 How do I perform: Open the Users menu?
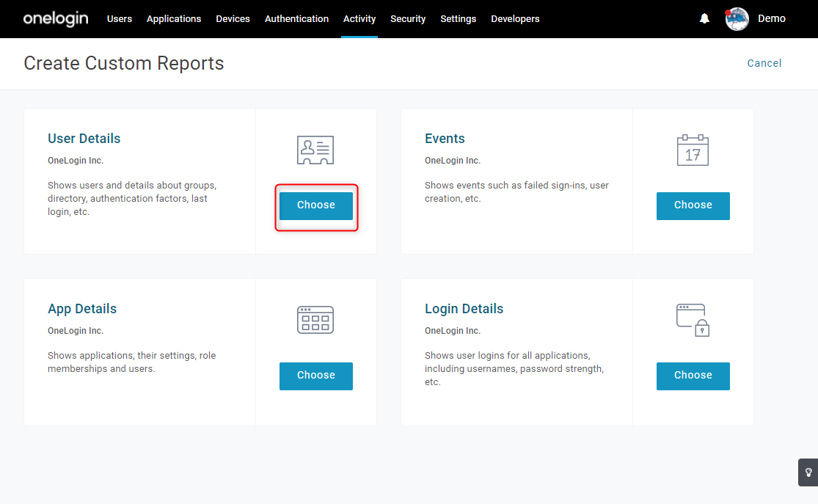click(120, 19)
